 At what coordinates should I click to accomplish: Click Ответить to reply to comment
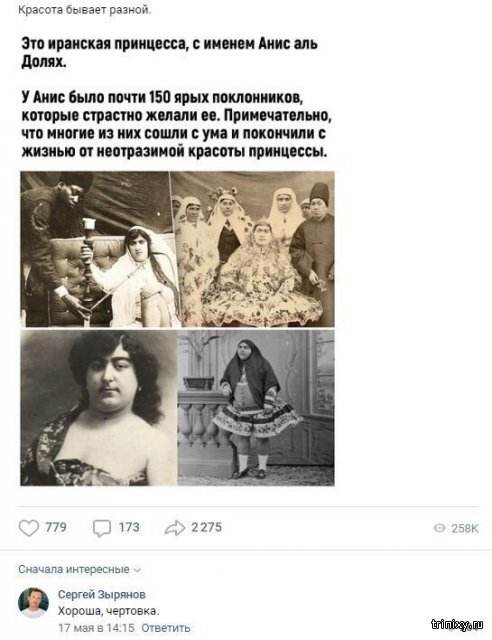click(x=165, y=628)
